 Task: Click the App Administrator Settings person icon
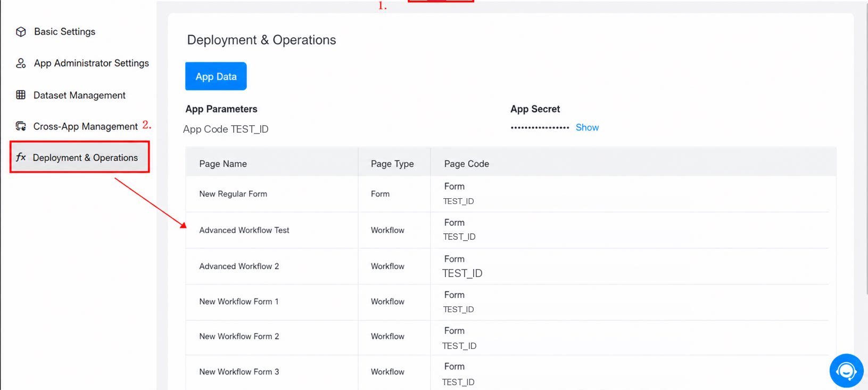point(21,63)
